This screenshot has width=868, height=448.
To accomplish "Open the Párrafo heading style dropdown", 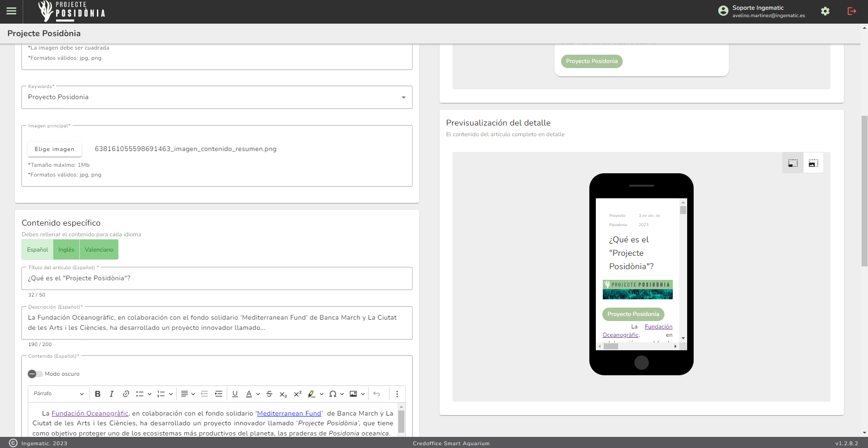I will [58, 394].
